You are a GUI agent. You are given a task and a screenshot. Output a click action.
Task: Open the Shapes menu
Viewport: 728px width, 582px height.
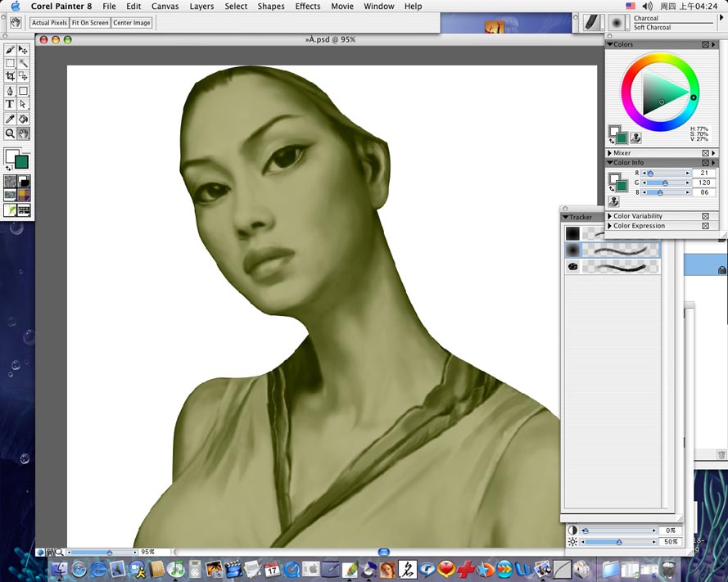[271, 7]
